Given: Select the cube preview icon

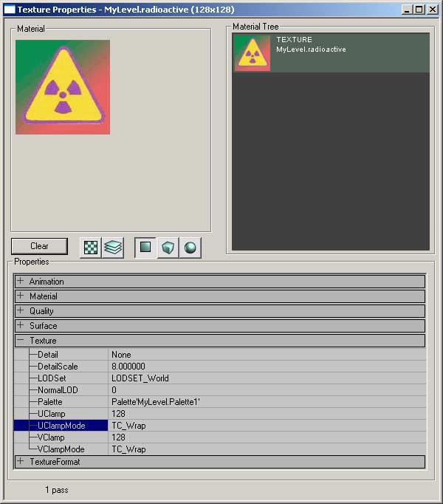Looking at the screenshot, I should pyautogui.click(x=168, y=248).
